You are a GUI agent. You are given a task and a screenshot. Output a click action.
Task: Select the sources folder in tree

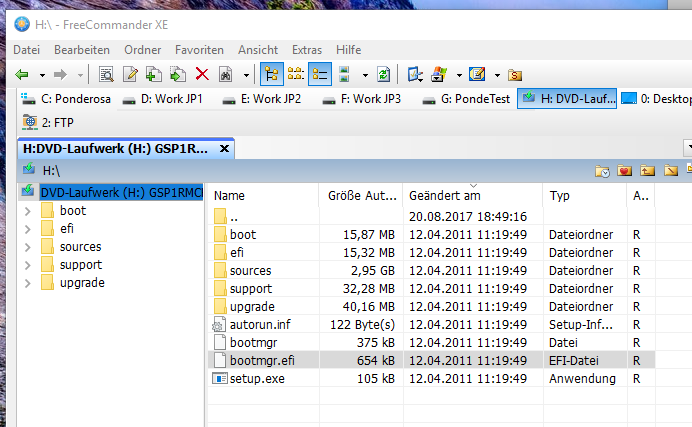(x=80, y=247)
